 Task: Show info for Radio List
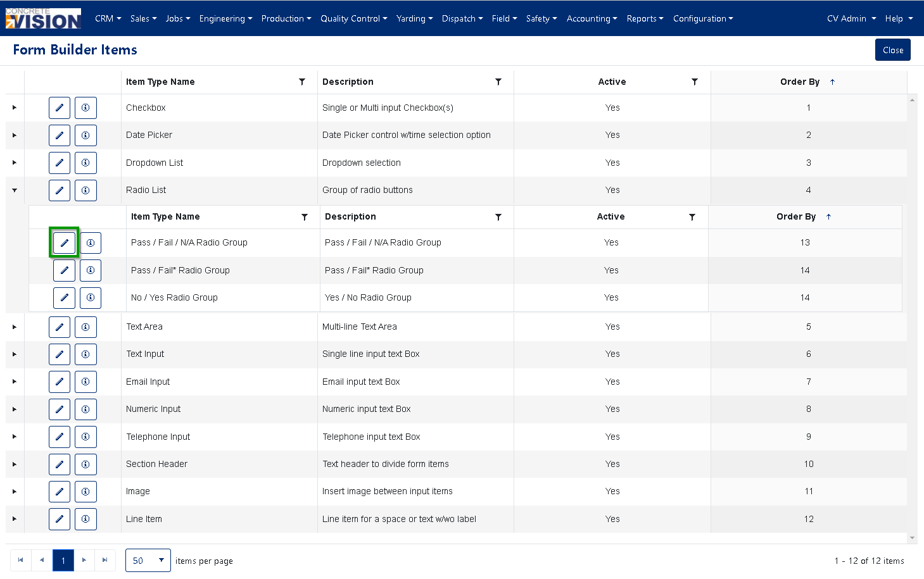click(x=85, y=190)
